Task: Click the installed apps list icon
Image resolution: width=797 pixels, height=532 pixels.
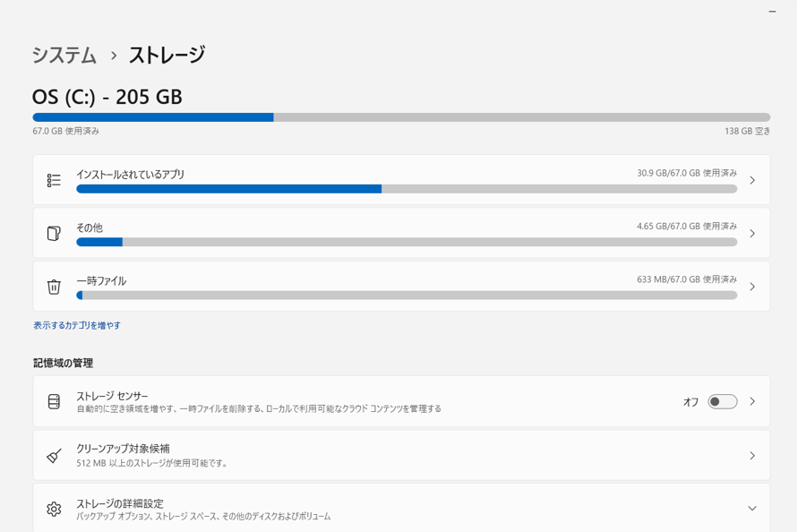Action: pyautogui.click(x=54, y=180)
